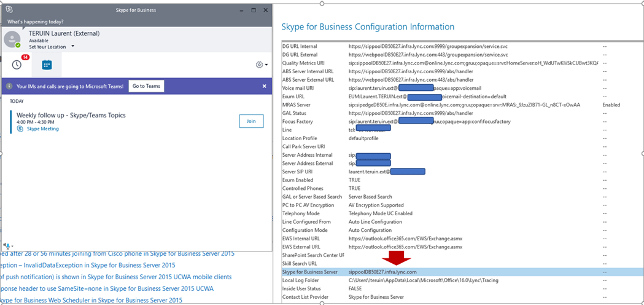
Task: Open the audio device selector icon
Action: coord(7,246)
